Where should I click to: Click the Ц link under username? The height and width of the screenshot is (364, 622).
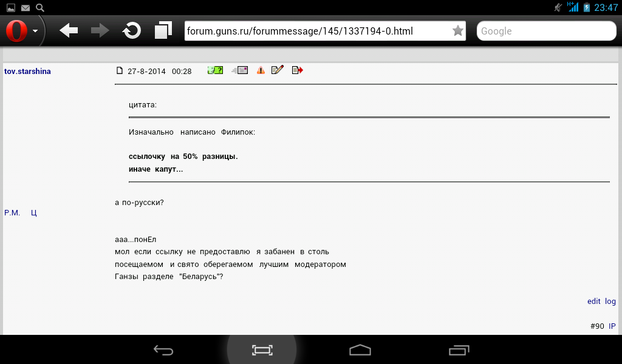[34, 213]
